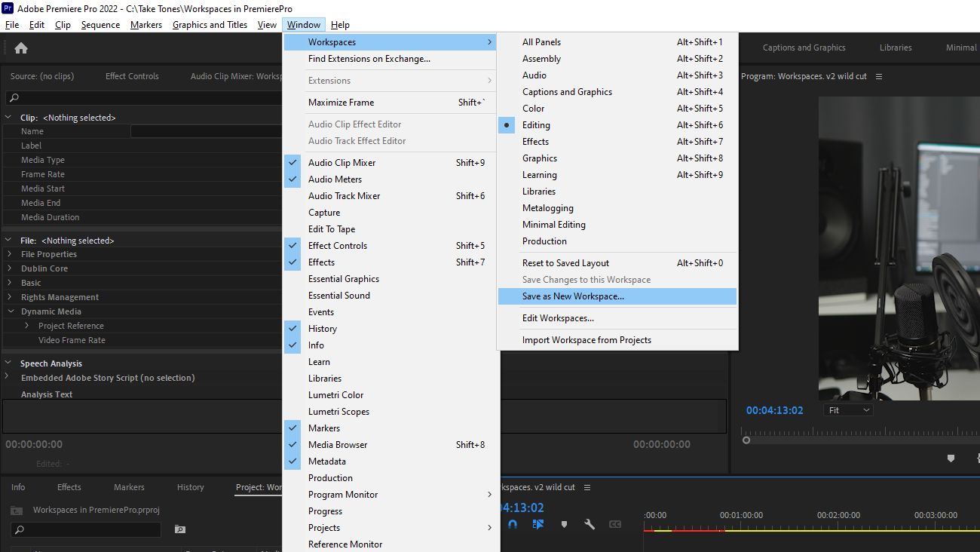Open the Fit zoom level dropdown
The image size is (980, 552).
tap(849, 410)
